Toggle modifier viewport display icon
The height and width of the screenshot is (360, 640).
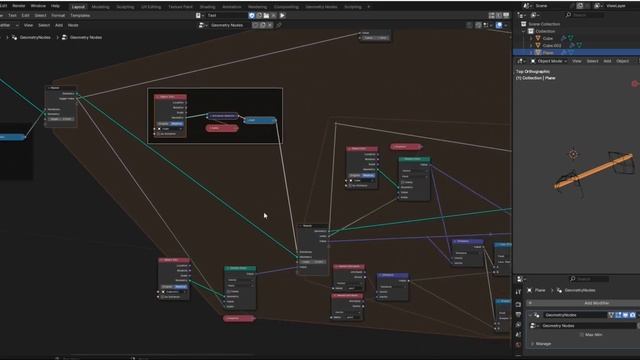pos(625,315)
